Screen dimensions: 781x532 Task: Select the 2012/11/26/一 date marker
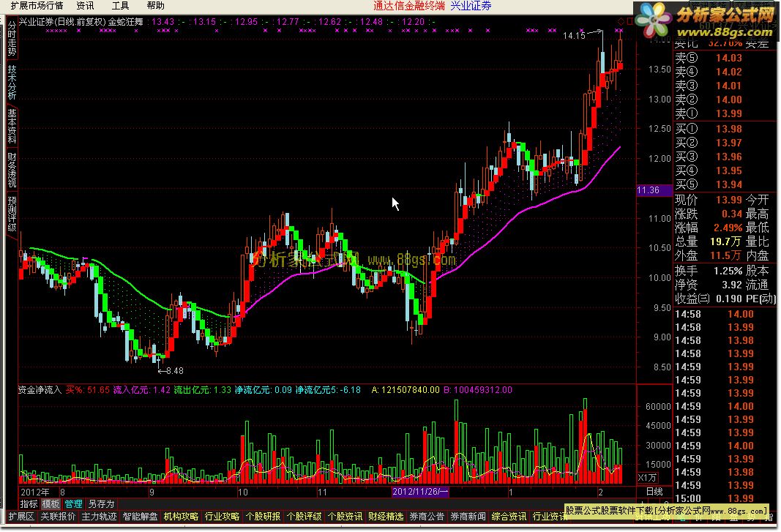tap(420, 492)
